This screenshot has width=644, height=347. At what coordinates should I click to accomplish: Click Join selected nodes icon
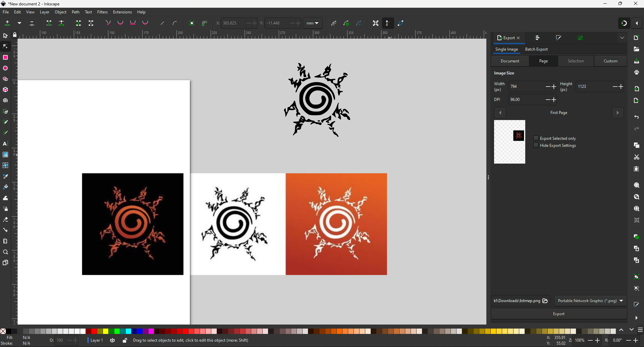(49, 23)
